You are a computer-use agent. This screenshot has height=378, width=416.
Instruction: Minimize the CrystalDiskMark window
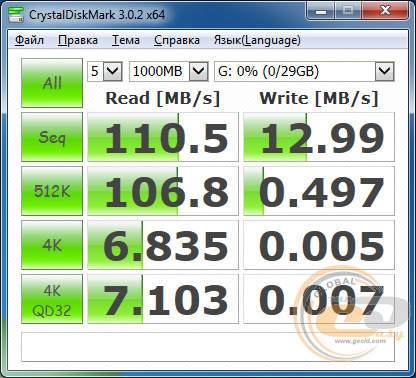pos(321,12)
